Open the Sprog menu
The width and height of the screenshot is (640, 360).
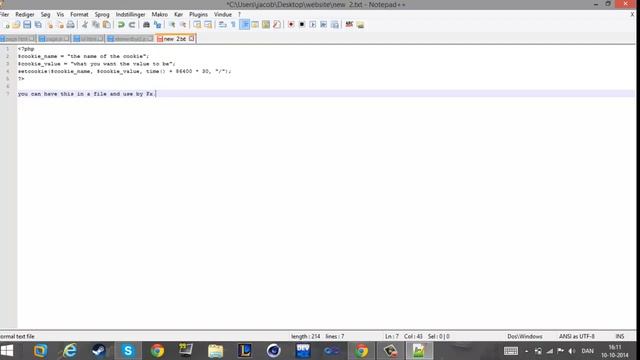coord(102,14)
